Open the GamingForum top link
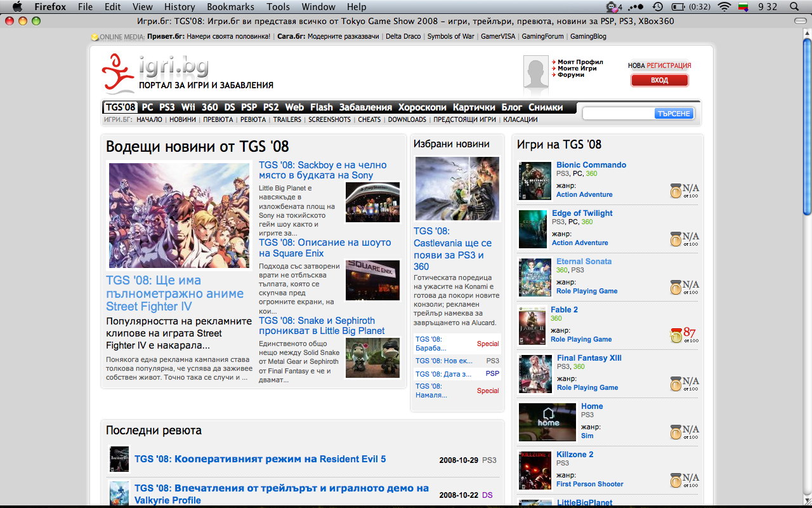The width and height of the screenshot is (812, 508). pyautogui.click(x=542, y=36)
